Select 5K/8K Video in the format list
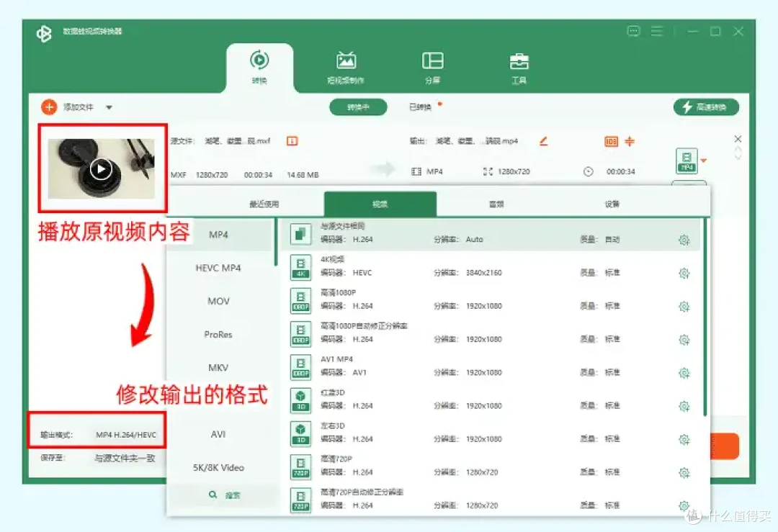 click(218, 467)
